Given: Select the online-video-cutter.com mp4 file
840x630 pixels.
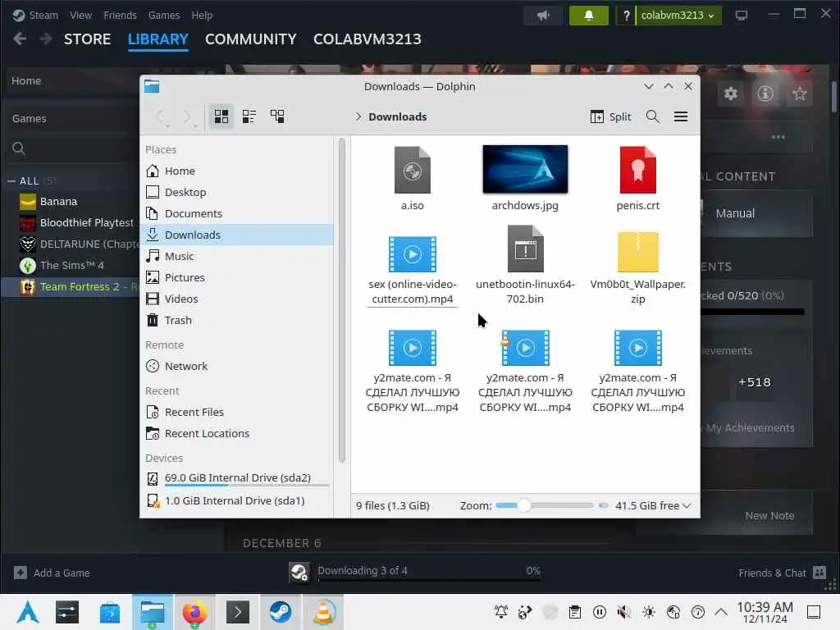Looking at the screenshot, I should click(412, 271).
